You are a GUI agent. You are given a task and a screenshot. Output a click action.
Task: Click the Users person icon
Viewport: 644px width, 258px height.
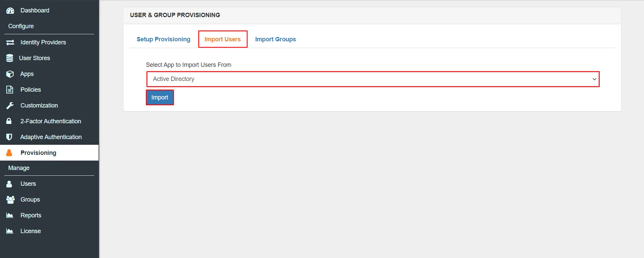point(9,184)
